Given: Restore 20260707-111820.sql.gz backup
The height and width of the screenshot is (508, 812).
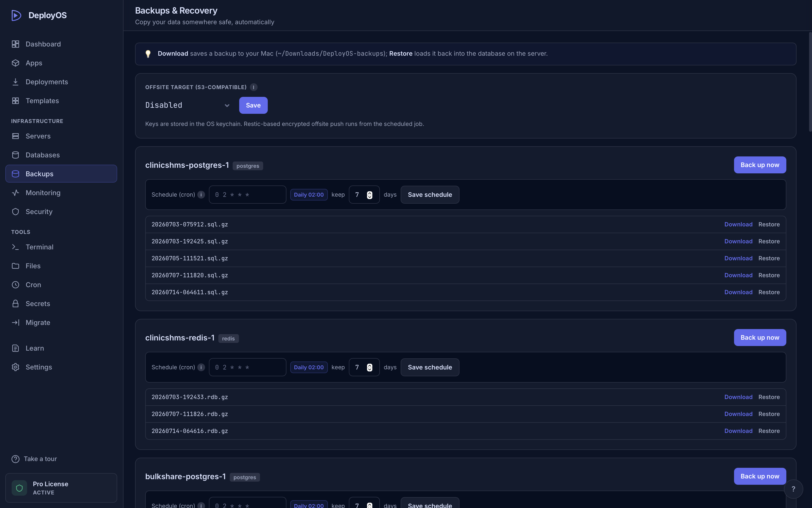Looking at the screenshot, I should tap(769, 275).
